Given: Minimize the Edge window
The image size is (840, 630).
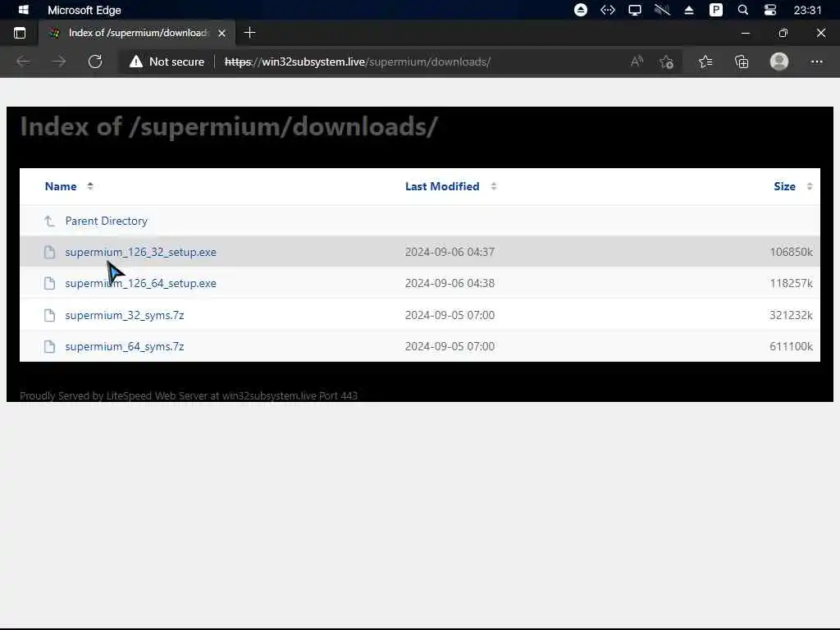Looking at the screenshot, I should [745, 33].
